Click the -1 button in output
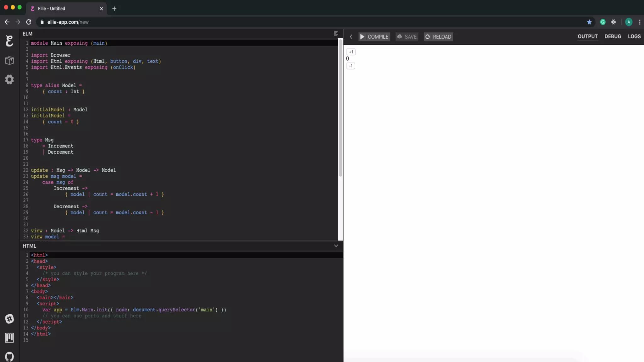 coord(351,66)
